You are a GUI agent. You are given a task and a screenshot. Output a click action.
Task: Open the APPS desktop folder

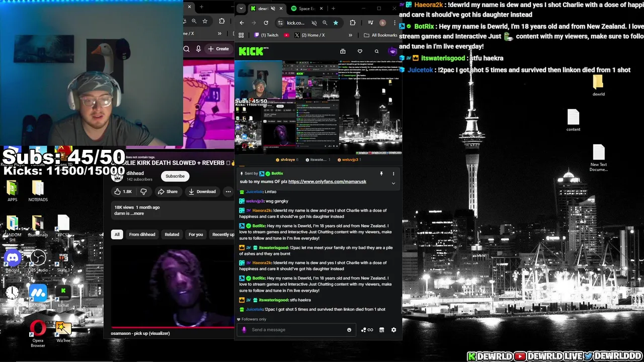click(x=13, y=192)
